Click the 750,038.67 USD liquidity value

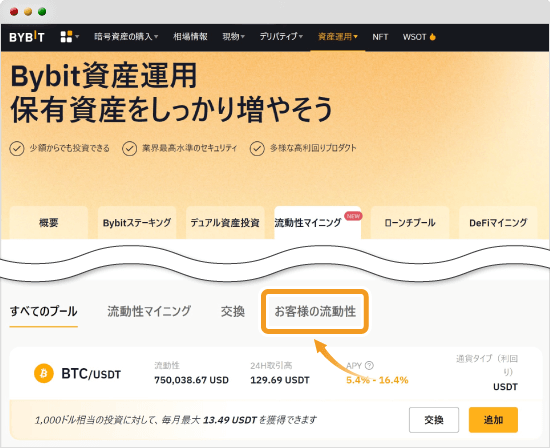tap(192, 380)
